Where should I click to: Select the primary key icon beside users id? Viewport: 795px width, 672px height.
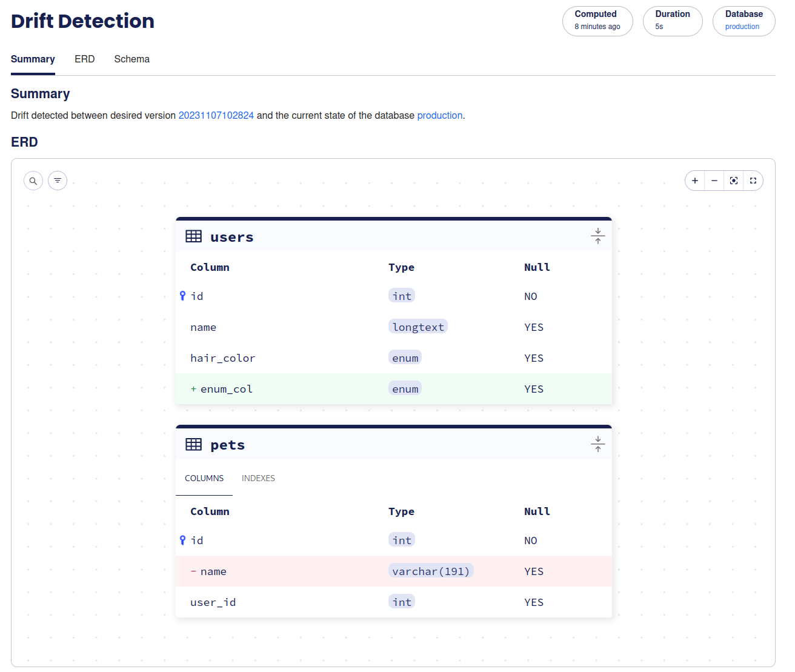182,296
